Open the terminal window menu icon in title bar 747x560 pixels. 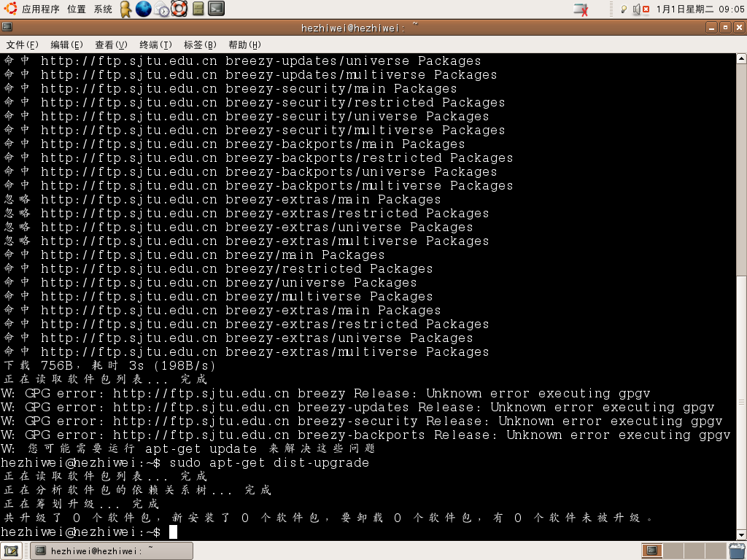click(x=7, y=27)
